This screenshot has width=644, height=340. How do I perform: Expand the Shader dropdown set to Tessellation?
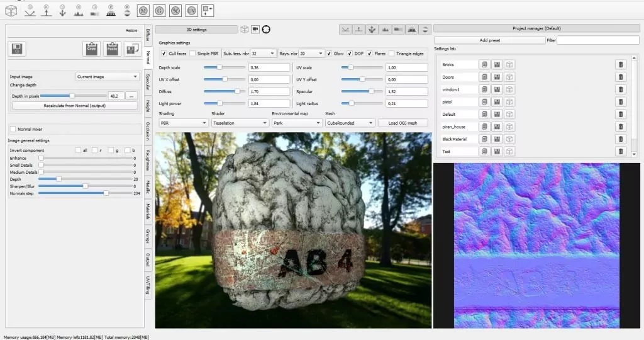(x=239, y=123)
